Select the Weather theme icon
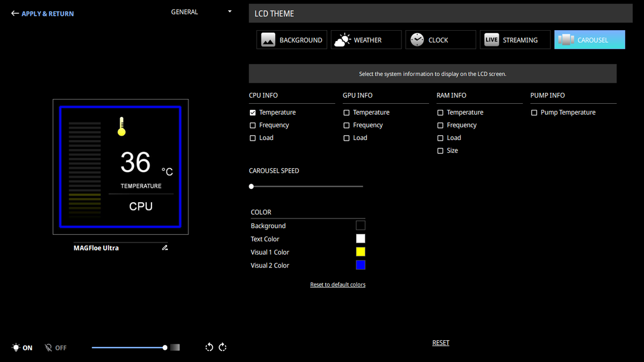This screenshot has height=362, width=644. click(x=343, y=40)
